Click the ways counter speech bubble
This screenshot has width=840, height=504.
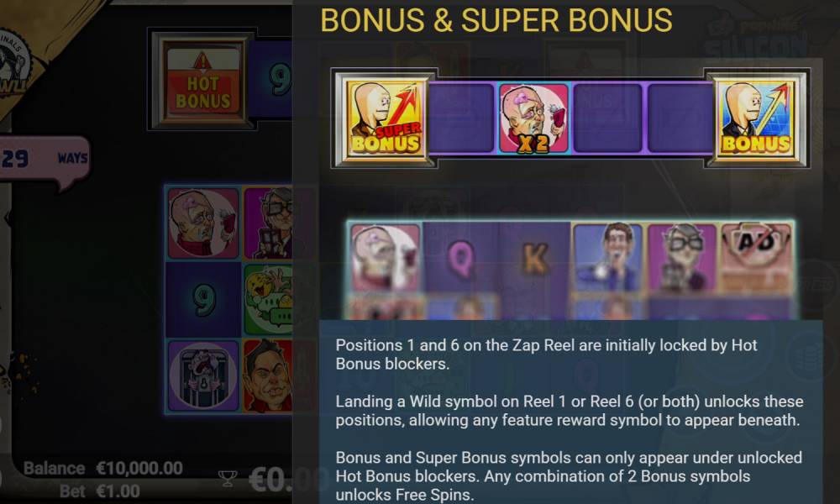44,160
